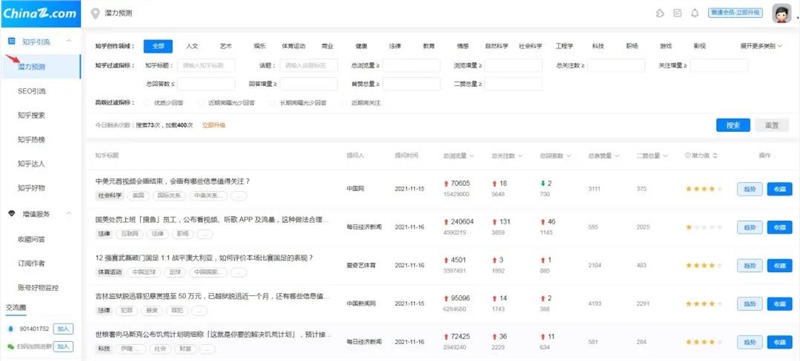Enable the 近期高曝光少回答 filter
800x361 pixels.
pyautogui.click(x=201, y=103)
